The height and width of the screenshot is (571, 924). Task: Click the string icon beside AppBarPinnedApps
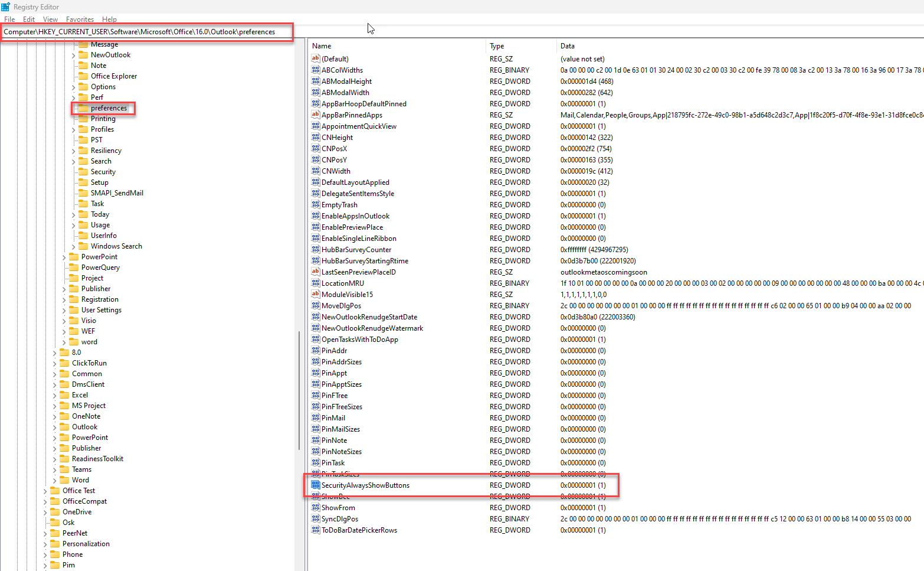click(316, 115)
